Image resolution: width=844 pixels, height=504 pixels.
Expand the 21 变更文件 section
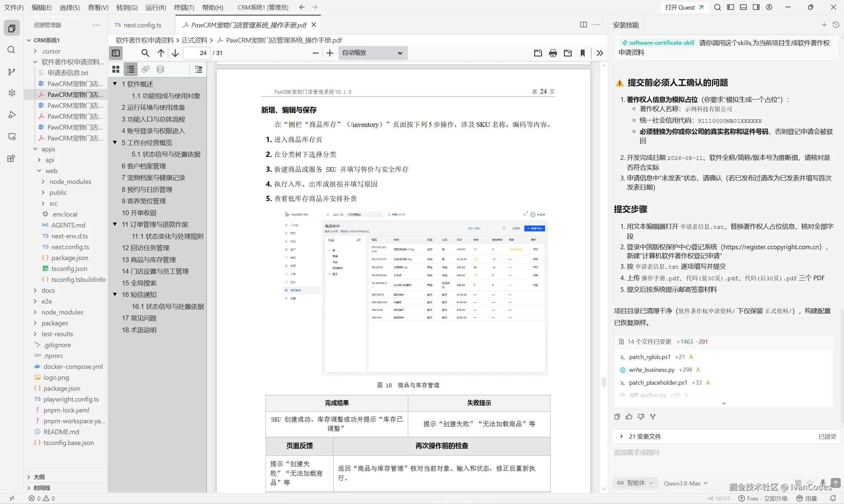point(621,436)
